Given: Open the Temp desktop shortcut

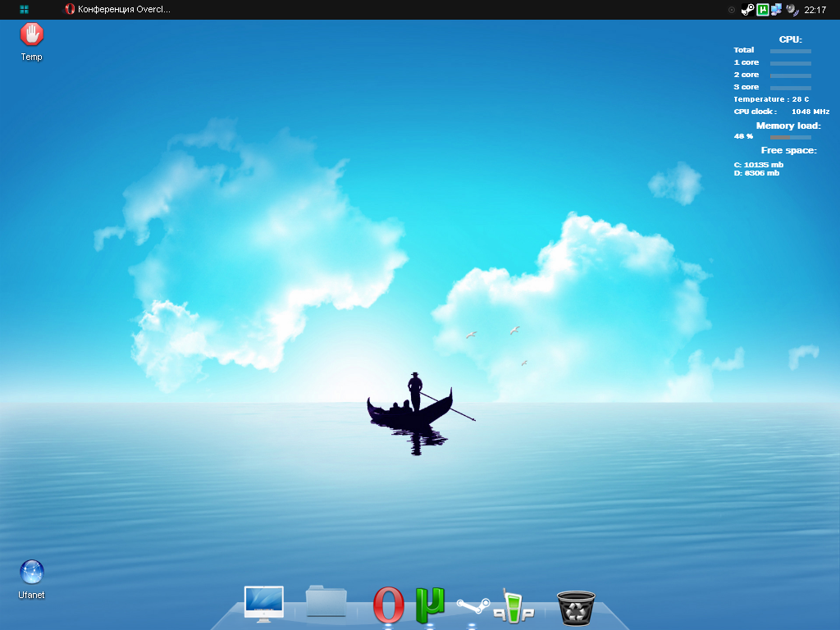Looking at the screenshot, I should [x=31, y=34].
